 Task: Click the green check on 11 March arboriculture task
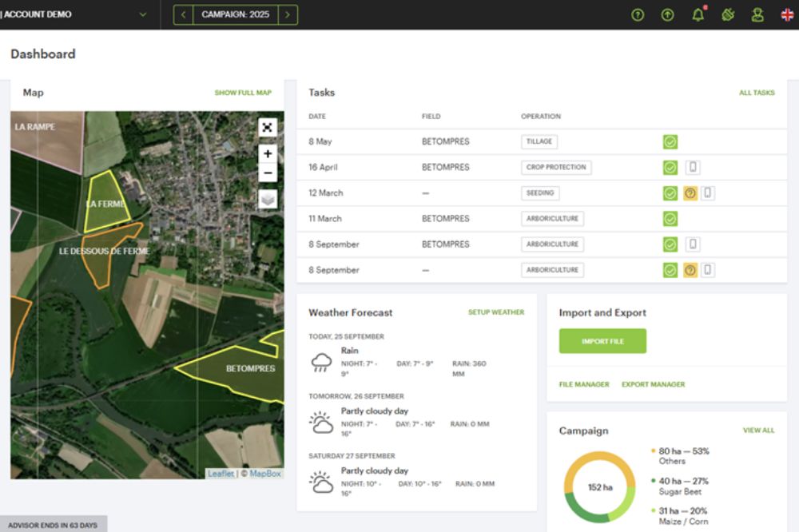(670, 218)
